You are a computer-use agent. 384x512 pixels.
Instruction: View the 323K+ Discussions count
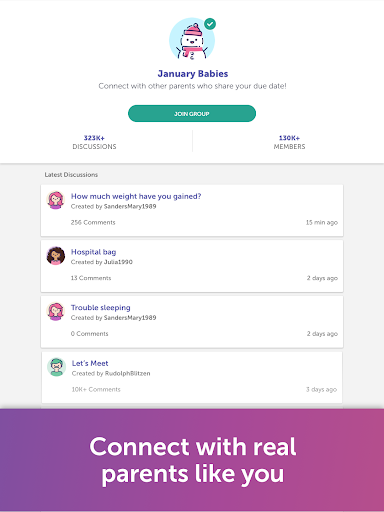pyautogui.click(x=94, y=142)
